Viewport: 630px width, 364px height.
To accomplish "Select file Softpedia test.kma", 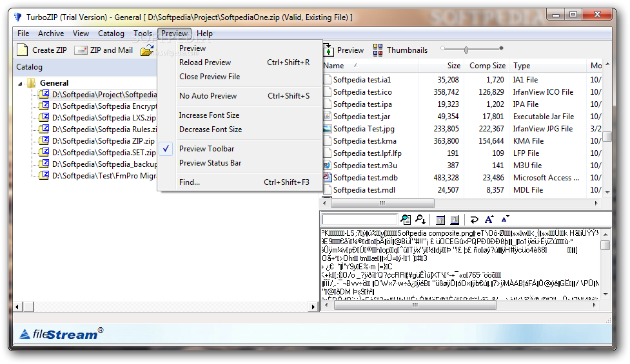I will tap(364, 141).
